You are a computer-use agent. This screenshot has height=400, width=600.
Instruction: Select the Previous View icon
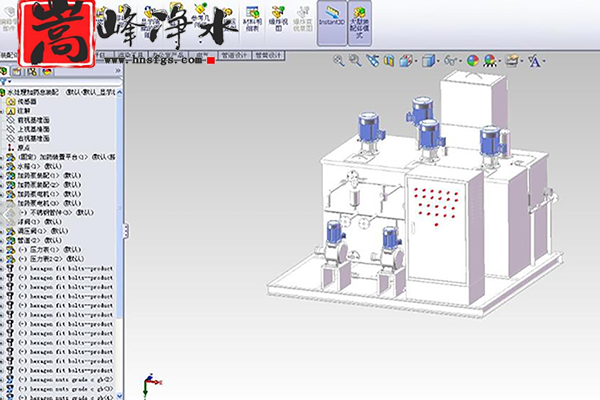[372, 61]
